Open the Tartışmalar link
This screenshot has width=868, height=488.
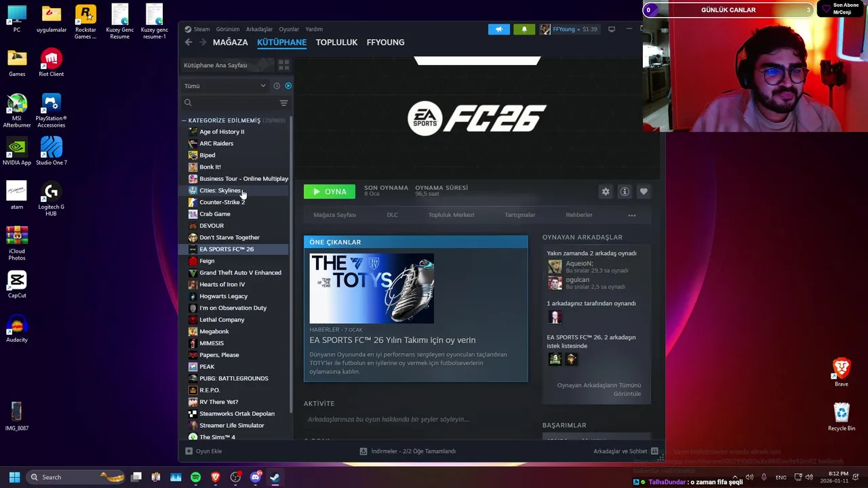pos(520,215)
